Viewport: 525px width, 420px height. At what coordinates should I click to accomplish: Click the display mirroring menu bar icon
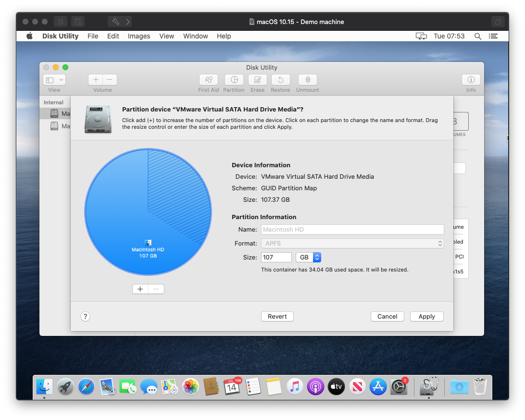[x=421, y=36]
